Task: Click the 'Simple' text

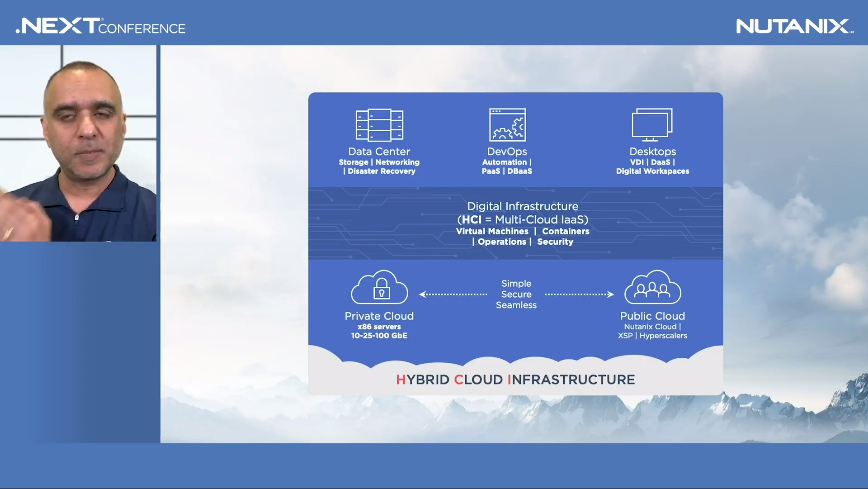Action: 516,284
